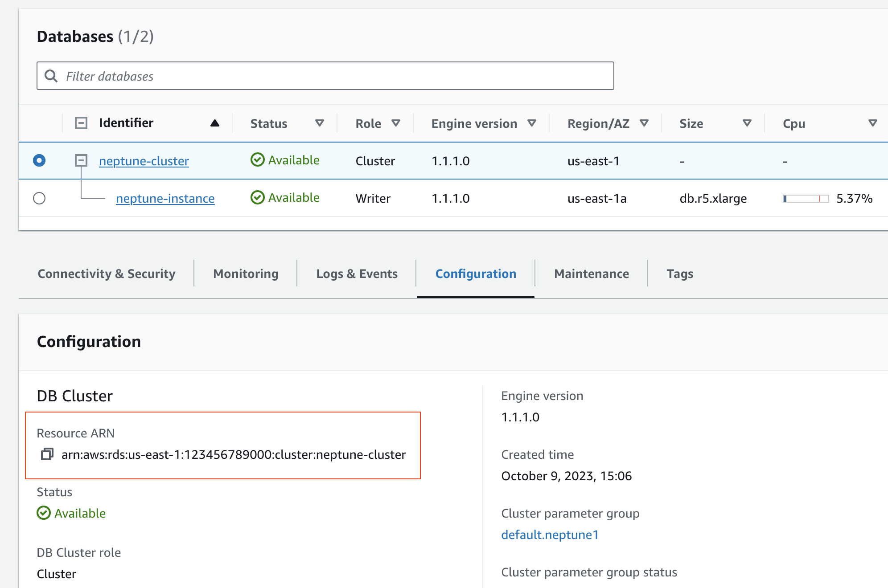
Task: Click the Available status icon on the neptune-instance row
Action: point(257,197)
